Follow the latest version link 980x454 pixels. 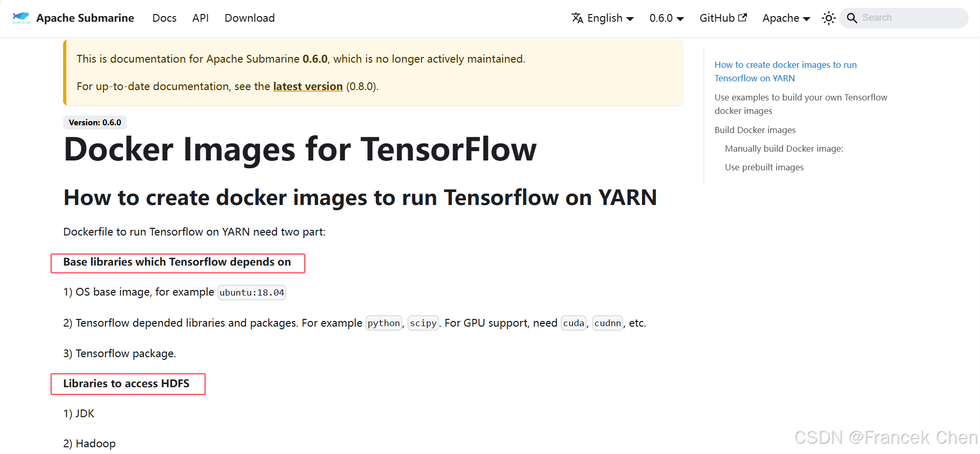click(x=308, y=86)
